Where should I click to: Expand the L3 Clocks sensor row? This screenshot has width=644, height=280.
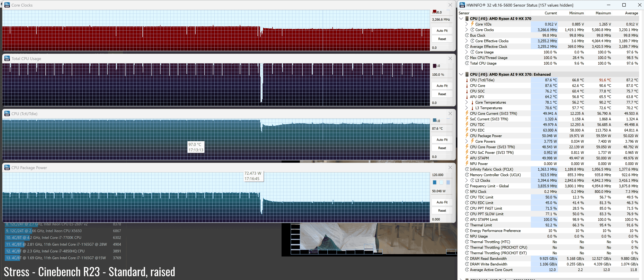467,180
